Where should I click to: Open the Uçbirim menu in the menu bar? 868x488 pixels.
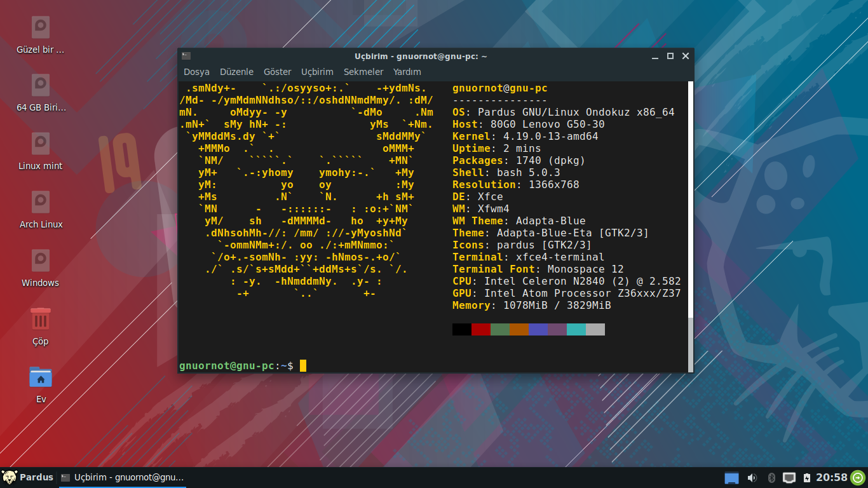click(x=317, y=72)
